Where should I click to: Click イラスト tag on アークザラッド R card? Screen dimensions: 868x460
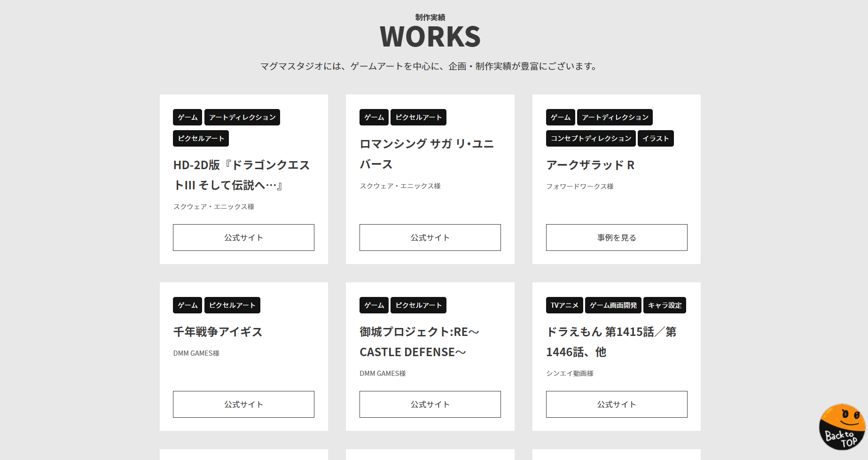point(656,138)
